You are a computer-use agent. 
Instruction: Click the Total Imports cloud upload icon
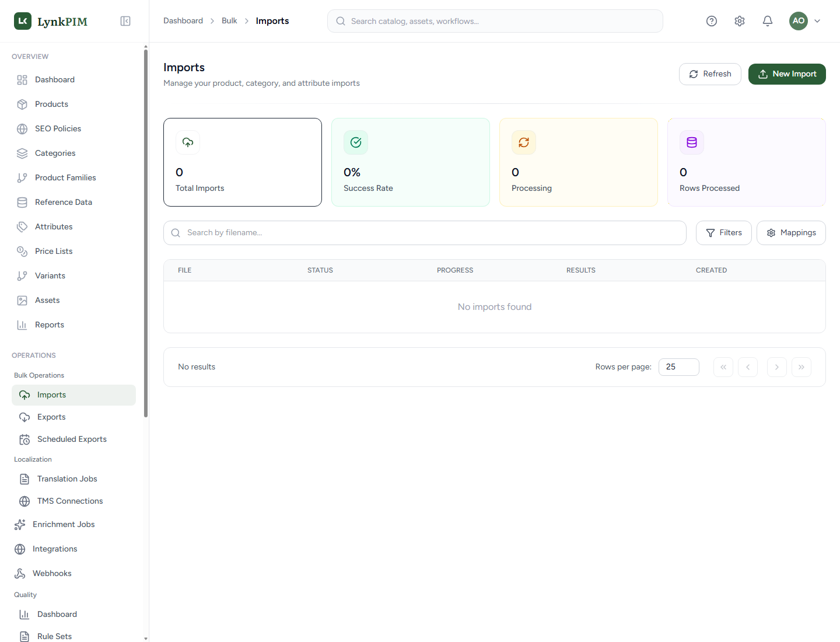tap(188, 142)
